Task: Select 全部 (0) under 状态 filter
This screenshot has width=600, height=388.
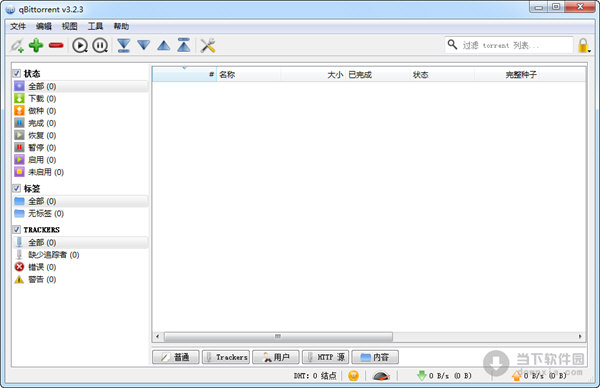Action: tap(80, 86)
